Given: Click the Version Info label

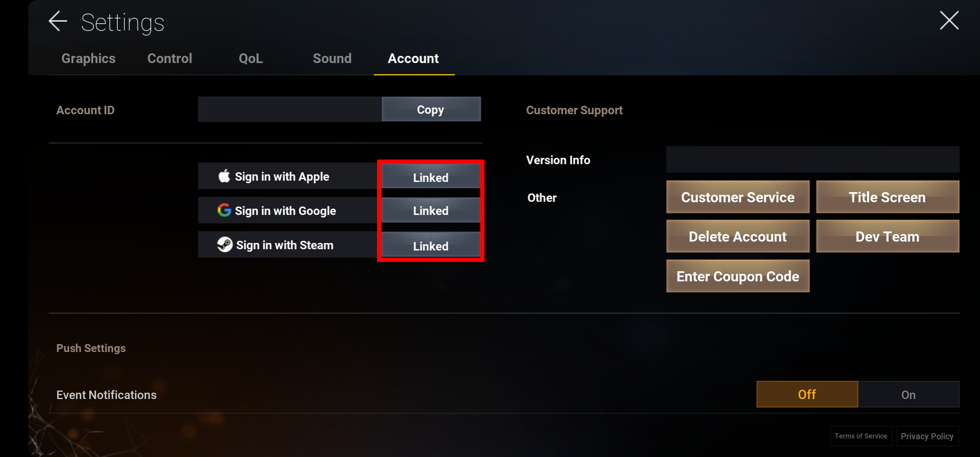Looking at the screenshot, I should point(558,160).
